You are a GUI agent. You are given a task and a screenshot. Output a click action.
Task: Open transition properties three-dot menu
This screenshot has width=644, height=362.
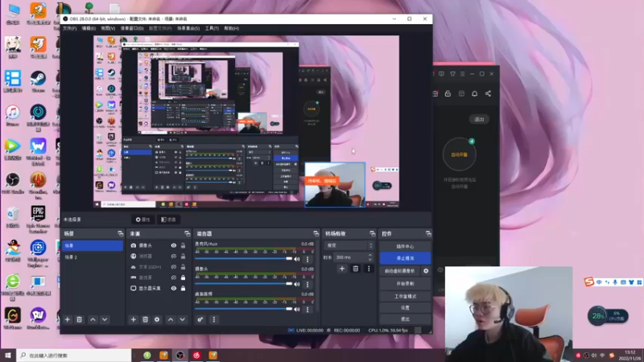pyautogui.click(x=369, y=269)
